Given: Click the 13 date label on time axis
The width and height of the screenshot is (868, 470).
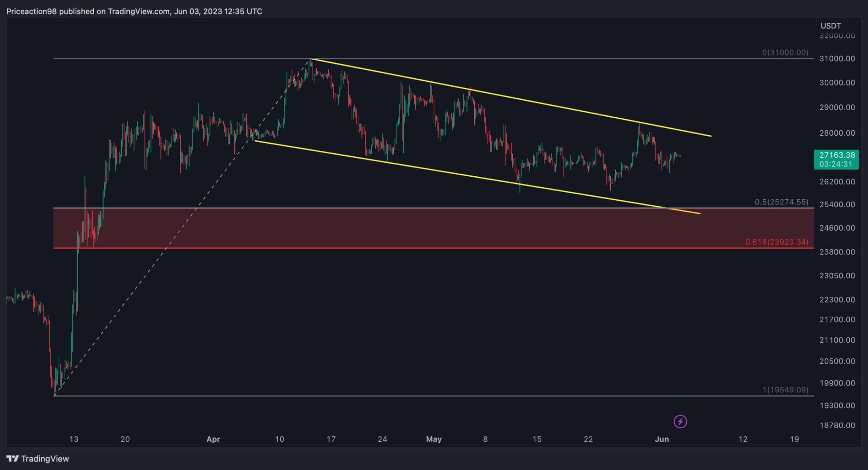Looking at the screenshot, I should 74,439.
